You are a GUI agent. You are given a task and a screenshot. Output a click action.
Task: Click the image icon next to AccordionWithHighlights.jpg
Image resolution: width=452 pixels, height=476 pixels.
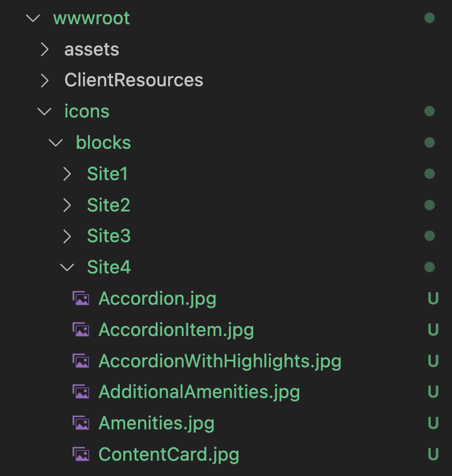click(x=81, y=361)
